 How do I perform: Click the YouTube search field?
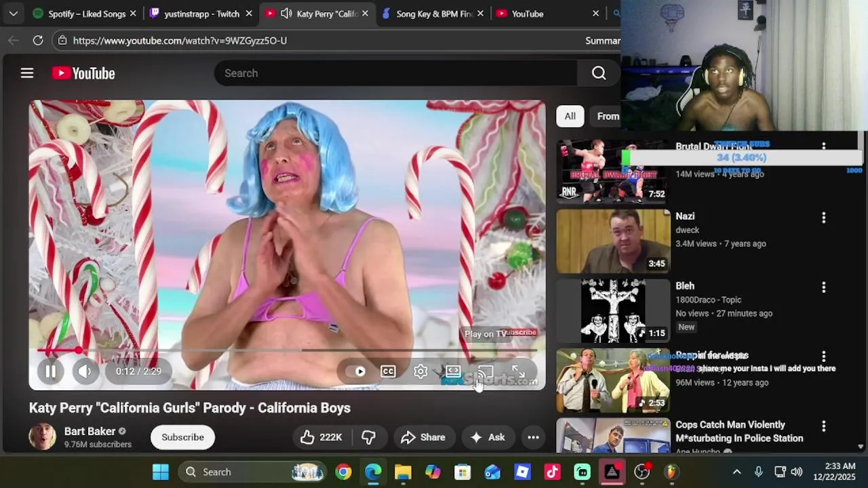point(395,73)
